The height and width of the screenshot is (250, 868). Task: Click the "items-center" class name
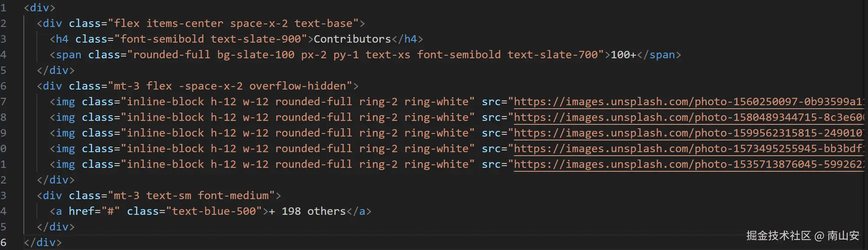coord(185,23)
